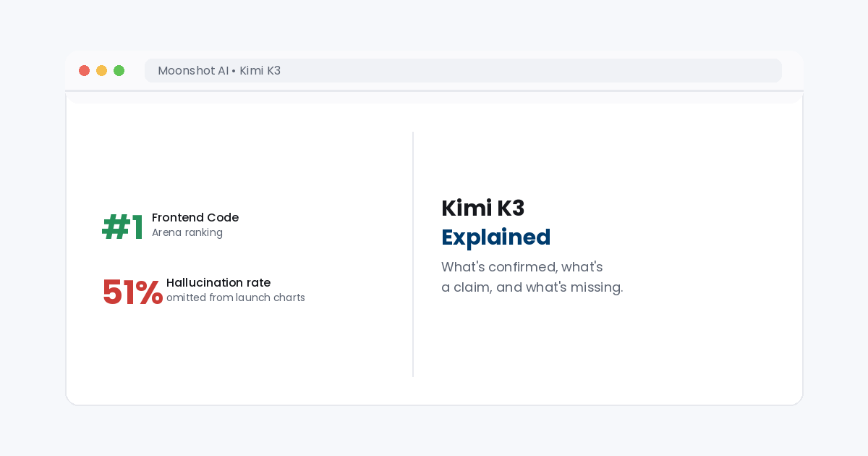Click 'Kimi K3' text in the address bar

[260, 71]
